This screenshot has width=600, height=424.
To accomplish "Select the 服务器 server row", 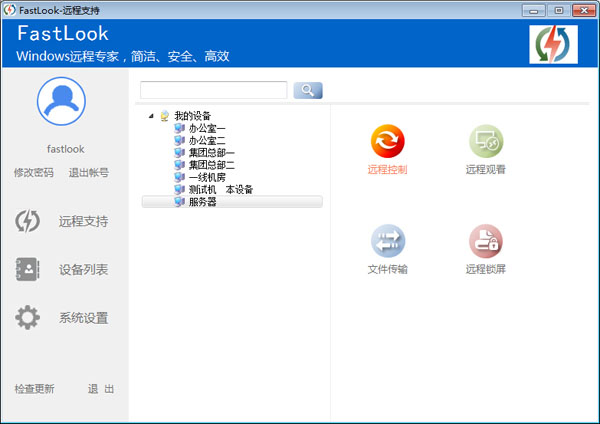I will point(232,202).
